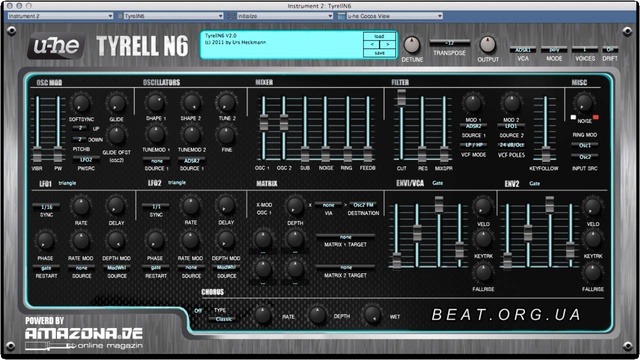Click the SHAPE 1 oscillator knob
Viewport: 640px width, 360px height.
click(156, 103)
